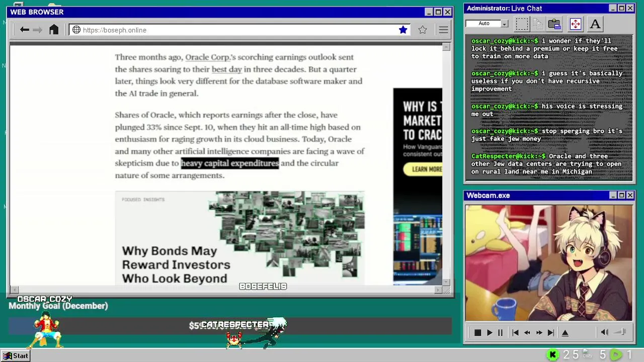Click the green Rumble play icon in tray
Viewport: 644px width, 362px height.
pos(616,355)
